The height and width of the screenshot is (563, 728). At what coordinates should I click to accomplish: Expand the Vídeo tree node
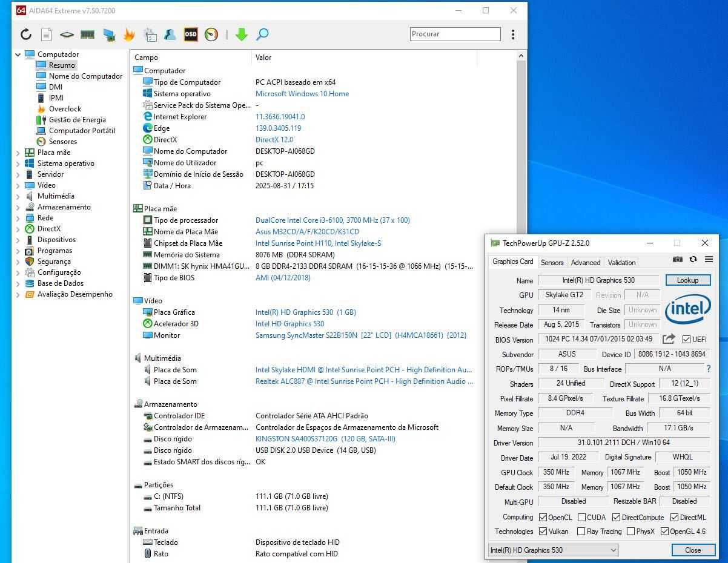(x=18, y=185)
